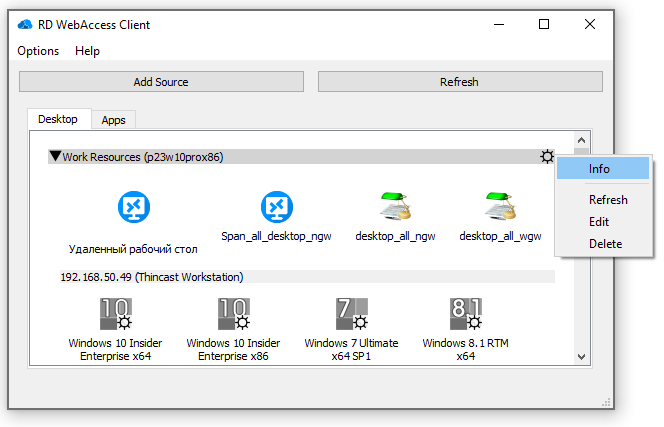
Task: Click the wide Refresh button
Action: tap(460, 82)
